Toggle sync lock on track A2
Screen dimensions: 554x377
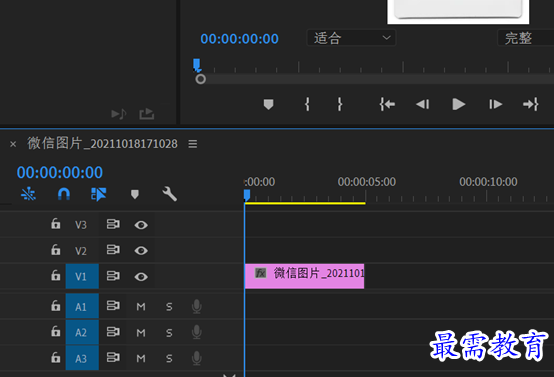pos(113,332)
